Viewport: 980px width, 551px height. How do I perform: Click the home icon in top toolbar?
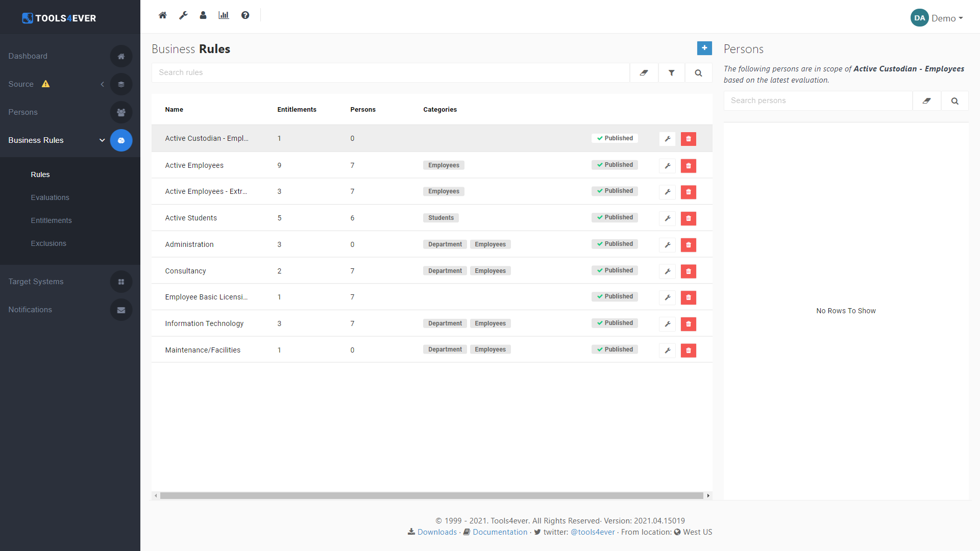162,15
